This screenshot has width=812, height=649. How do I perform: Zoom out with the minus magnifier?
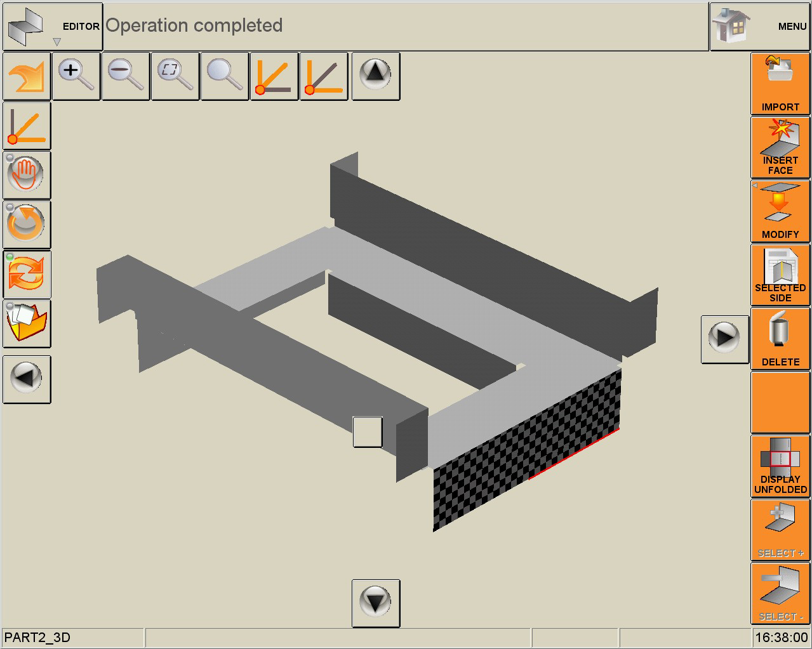[x=126, y=77]
